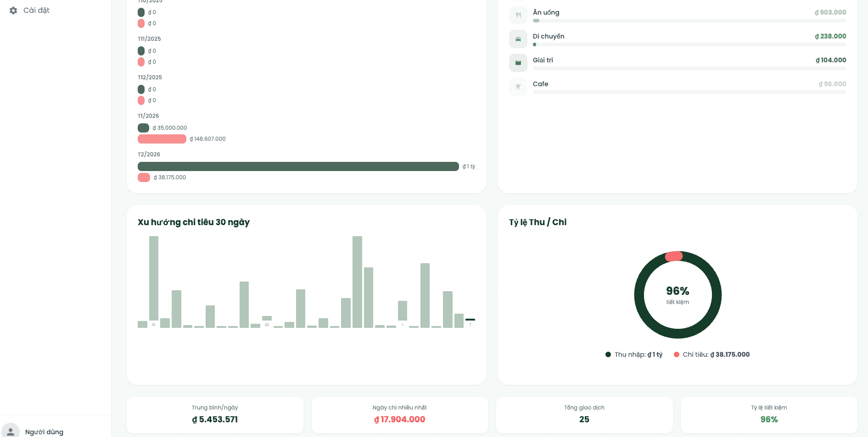Open the Người dùng profile entry

coord(44,431)
